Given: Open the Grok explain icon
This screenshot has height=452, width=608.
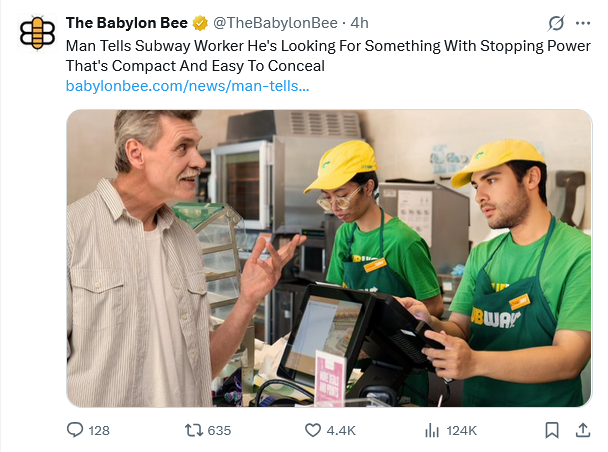Looking at the screenshot, I should pyautogui.click(x=557, y=23).
